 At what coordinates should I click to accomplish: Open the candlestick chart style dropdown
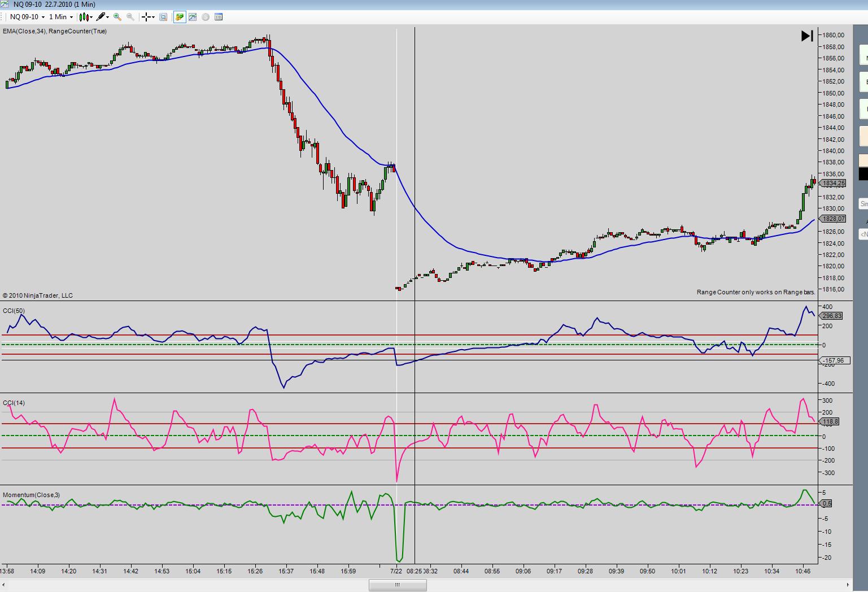tap(86, 17)
